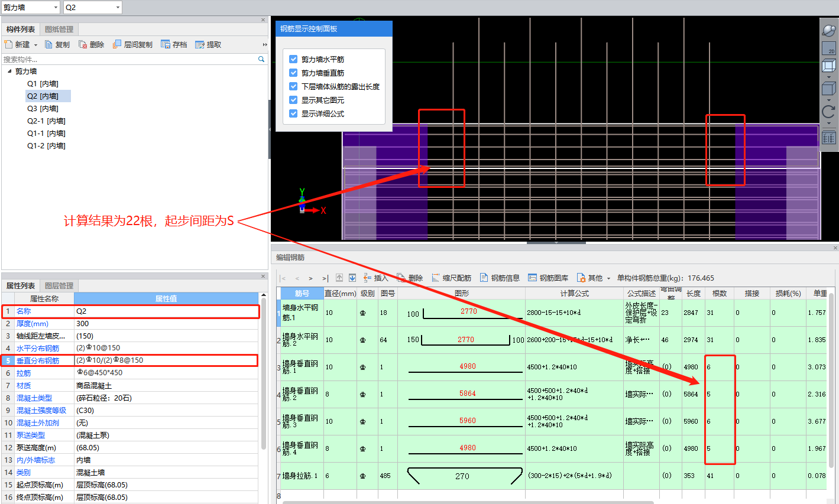
Task: Open dropdown arrow below solid cube
Action: coord(829,100)
